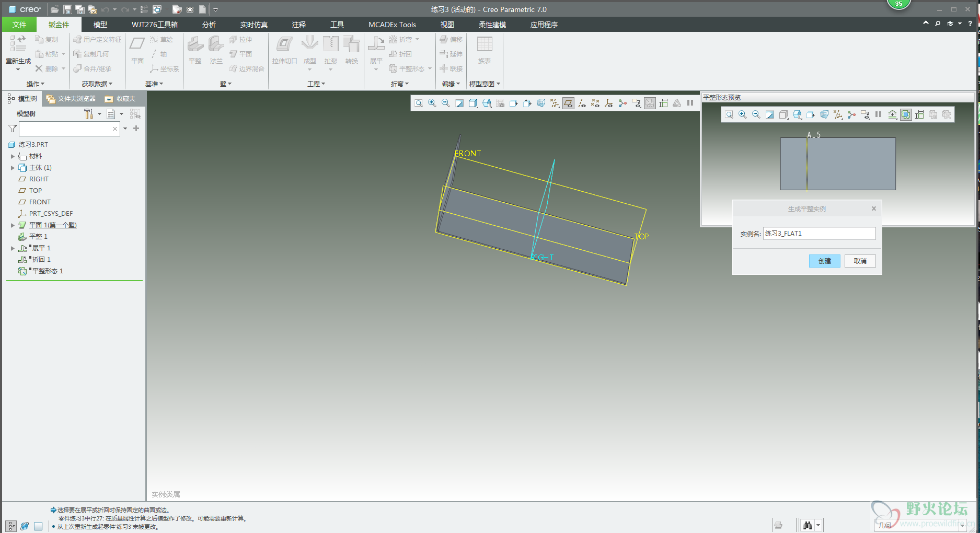The image size is (980, 533).
Task: Expand the 展平 1 tree node
Action: click(13, 248)
